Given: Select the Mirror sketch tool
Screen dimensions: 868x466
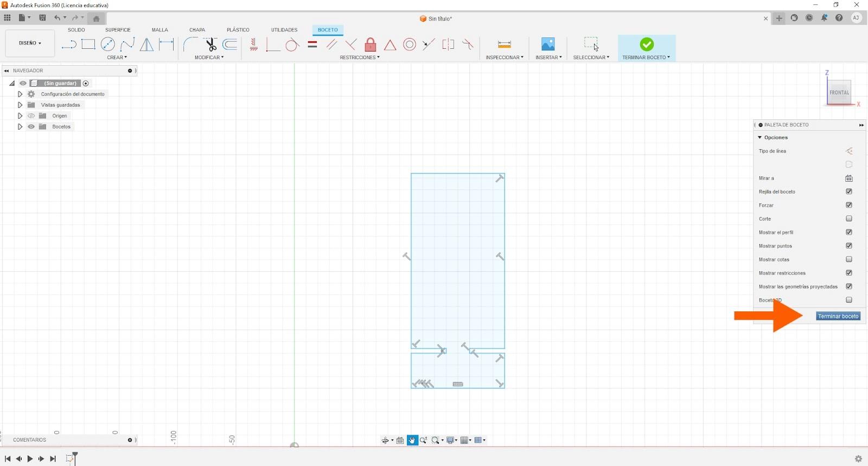Looking at the screenshot, I should (146, 44).
